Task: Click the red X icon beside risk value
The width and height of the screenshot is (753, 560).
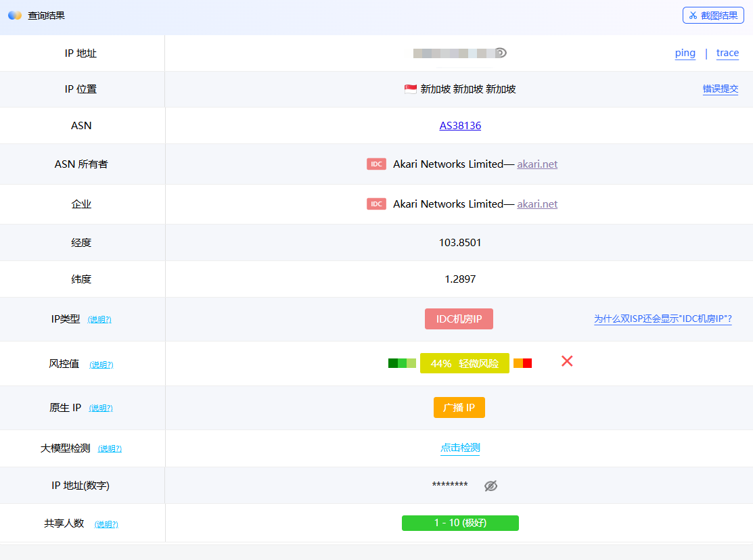Action: [x=567, y=361]
